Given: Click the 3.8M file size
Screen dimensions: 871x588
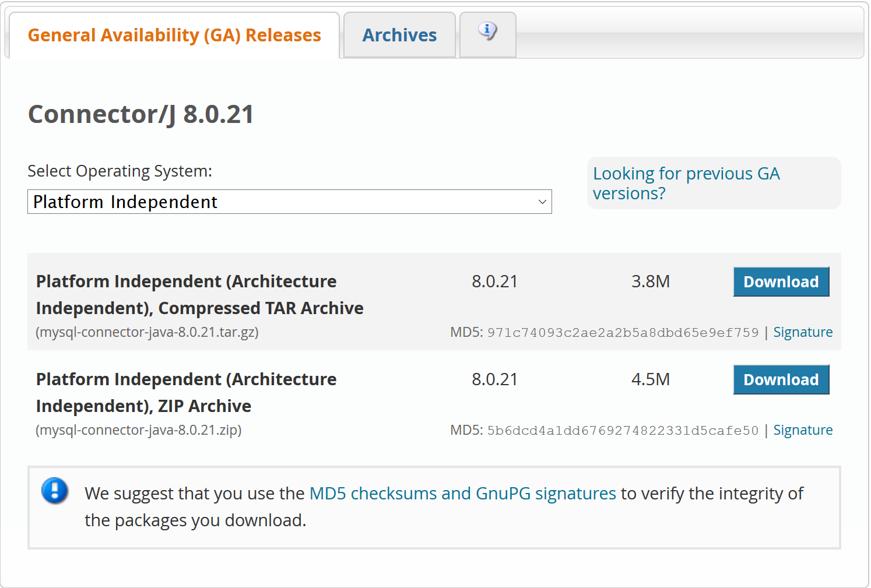Looking at the screenshot, I should pyautogui.click(x=651, y=281).
